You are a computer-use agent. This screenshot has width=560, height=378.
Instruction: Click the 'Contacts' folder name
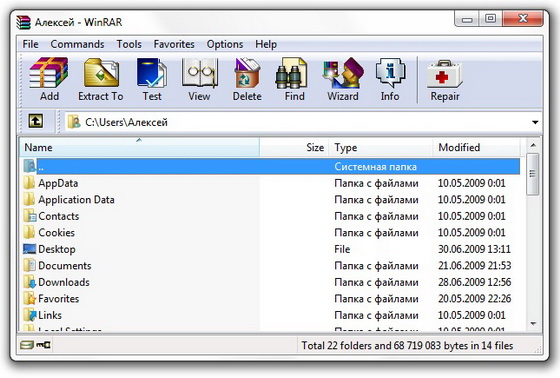point(59,216)
